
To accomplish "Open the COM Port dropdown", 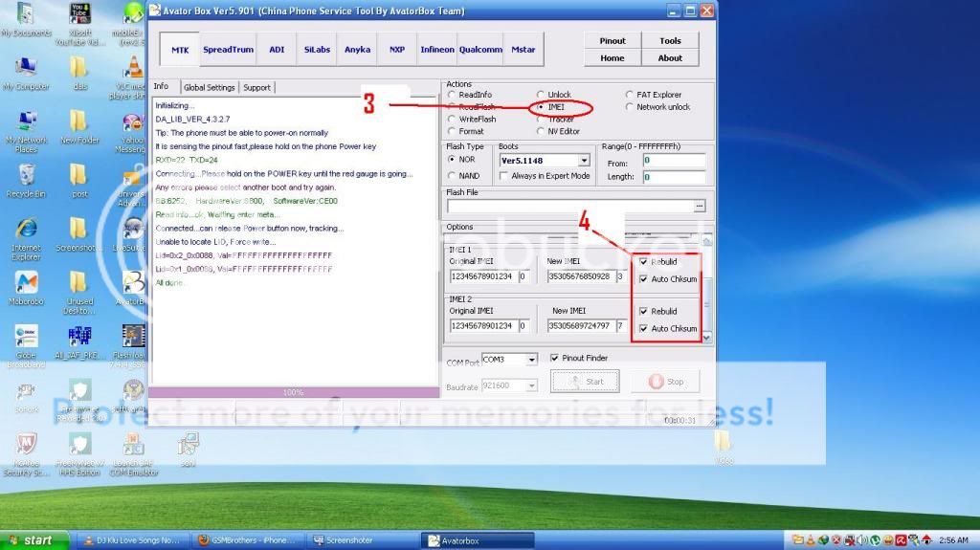I will click(531, 360).
